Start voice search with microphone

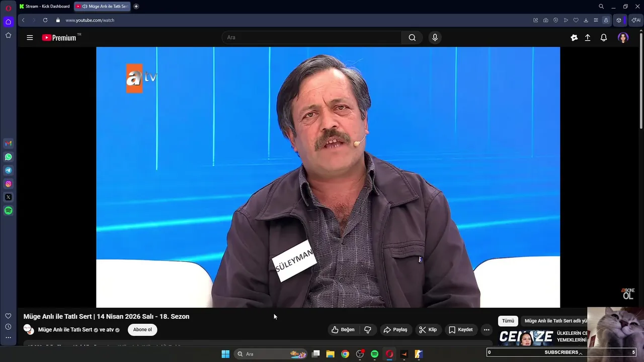435,38
